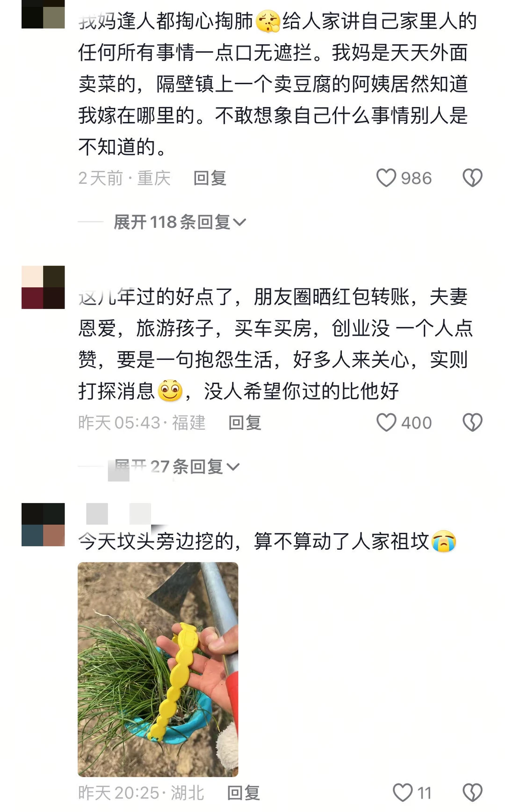Screen dimensions: 505x812
Task: Like the Chongqing comment with 986 likes
Action: [386, 178]
